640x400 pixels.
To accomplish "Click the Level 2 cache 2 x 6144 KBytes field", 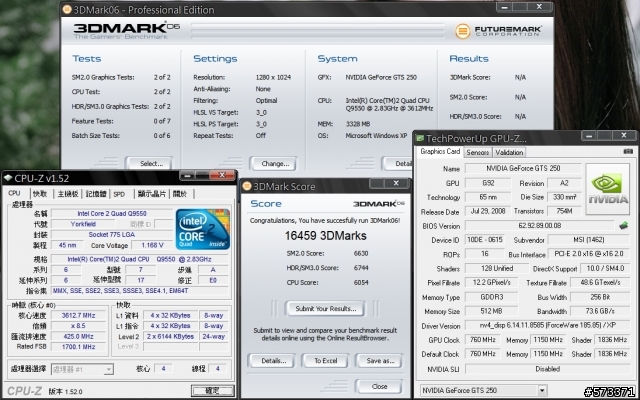I will [171, 336].
